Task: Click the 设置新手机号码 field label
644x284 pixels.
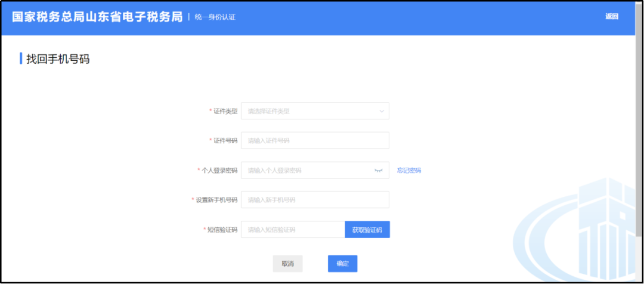Action: click(x=216, y=200)
